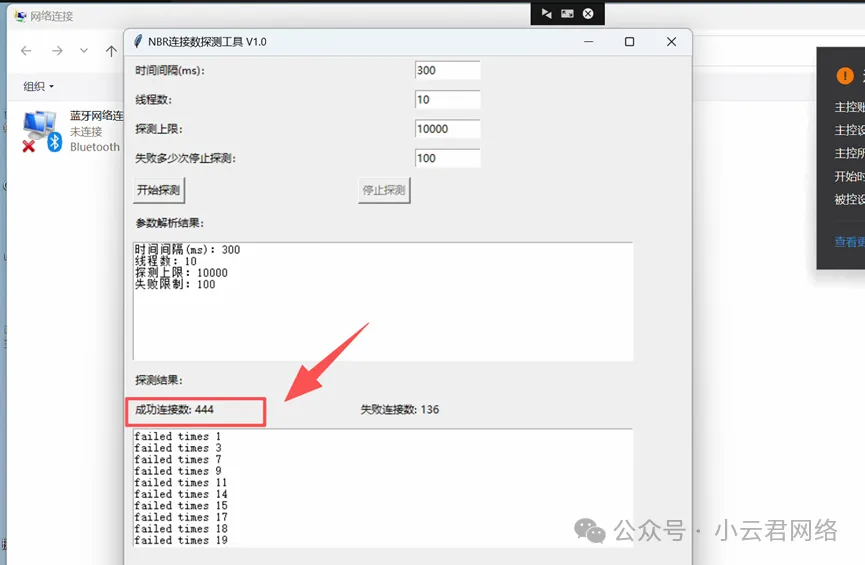Focus the 时间间隔(ms) input field
This screenshot has width=865, height=565.
pos(447,70)
